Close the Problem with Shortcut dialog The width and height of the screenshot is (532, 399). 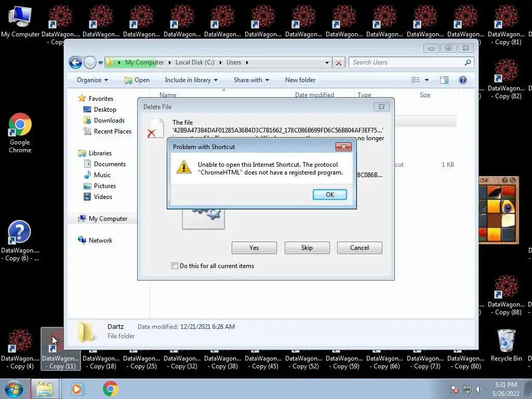click(x=343, y=147)
